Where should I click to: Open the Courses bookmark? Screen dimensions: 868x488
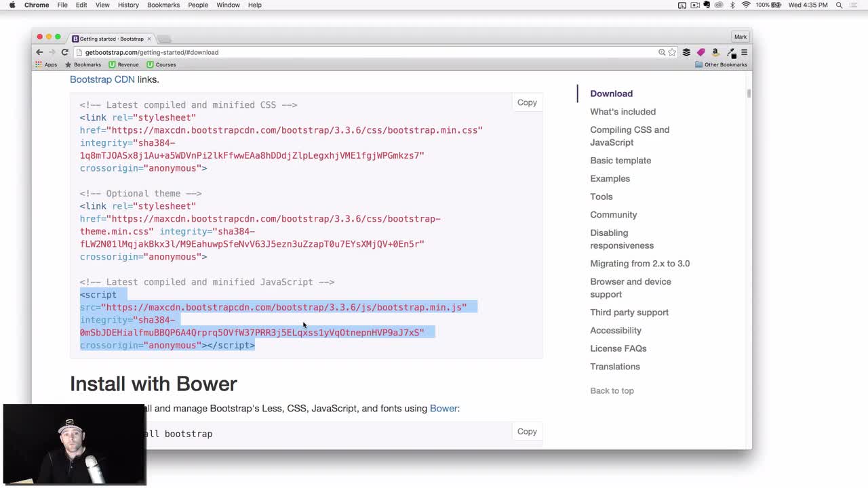[x=161, y=64]
